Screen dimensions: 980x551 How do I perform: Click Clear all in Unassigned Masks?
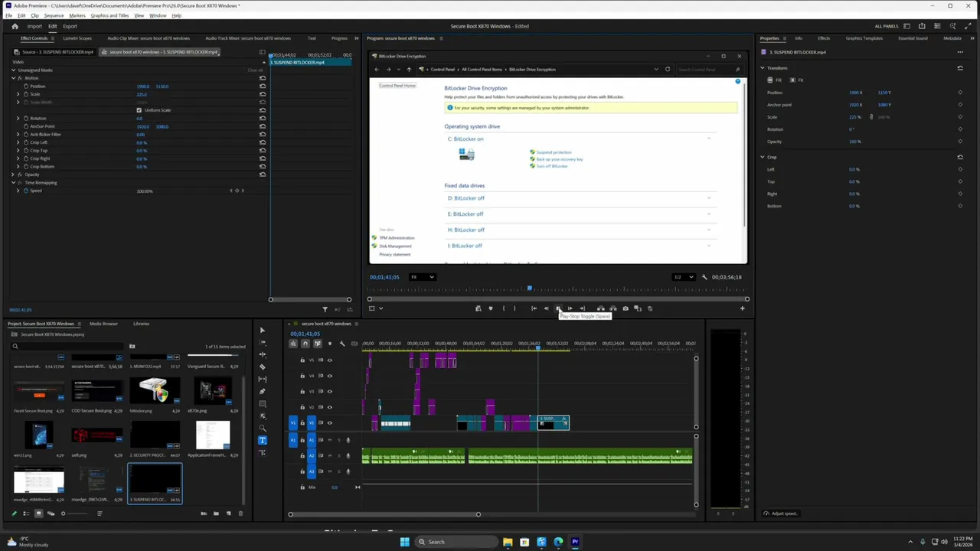point(255,70)
